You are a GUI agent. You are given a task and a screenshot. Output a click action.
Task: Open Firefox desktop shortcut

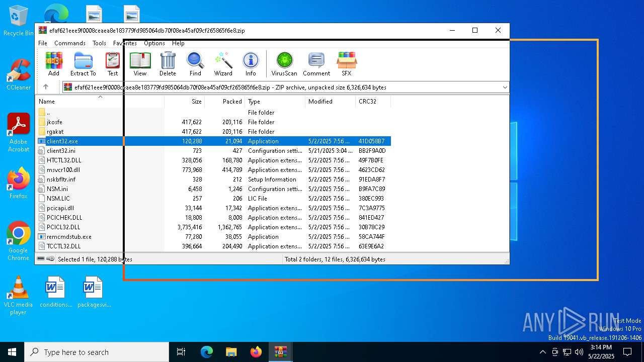19,184
